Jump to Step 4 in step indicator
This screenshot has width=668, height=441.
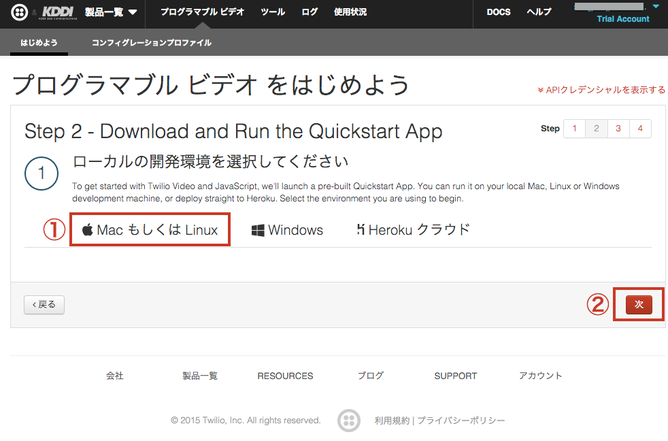(640, 129)
